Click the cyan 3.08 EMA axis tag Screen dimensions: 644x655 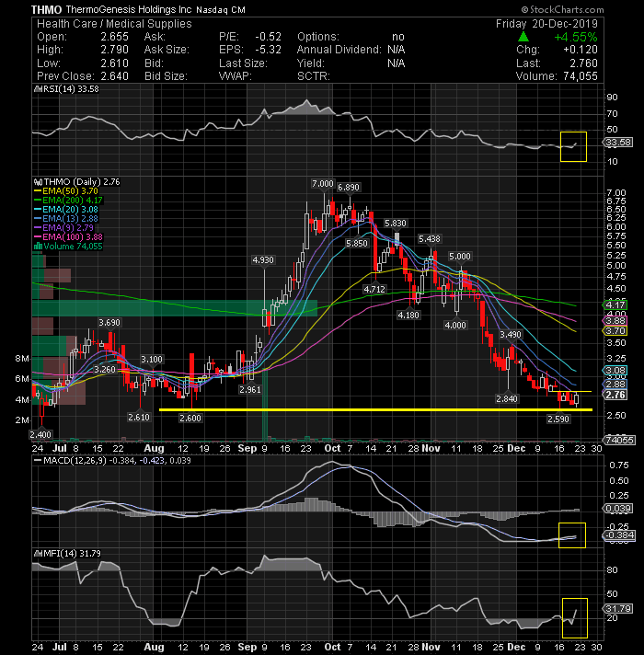click(x=616, y=371)
